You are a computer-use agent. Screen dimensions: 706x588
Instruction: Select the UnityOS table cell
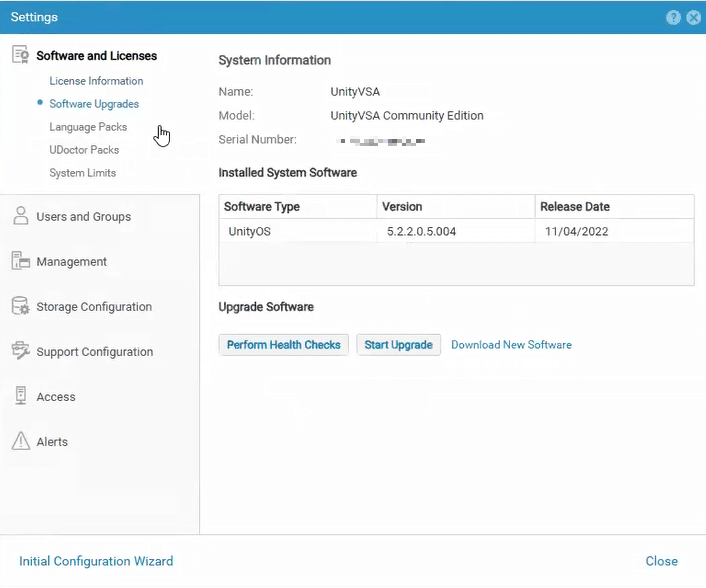pyautogui.click(x=298, y=231)
